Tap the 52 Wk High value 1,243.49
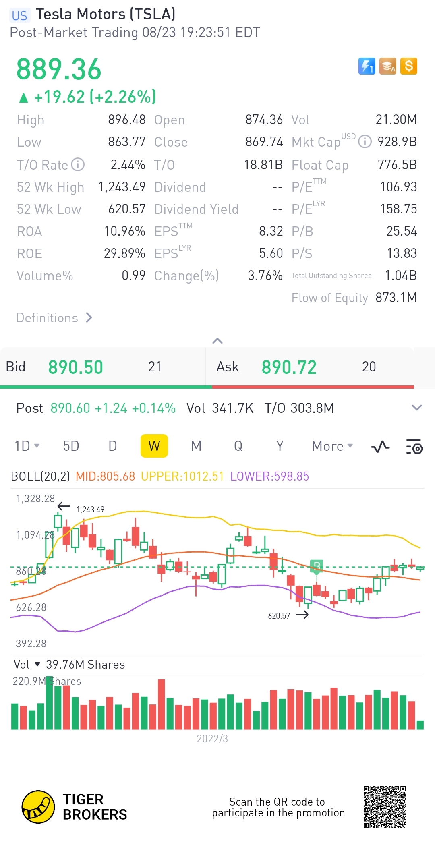 pyautogui.click(x=122, y=187)
